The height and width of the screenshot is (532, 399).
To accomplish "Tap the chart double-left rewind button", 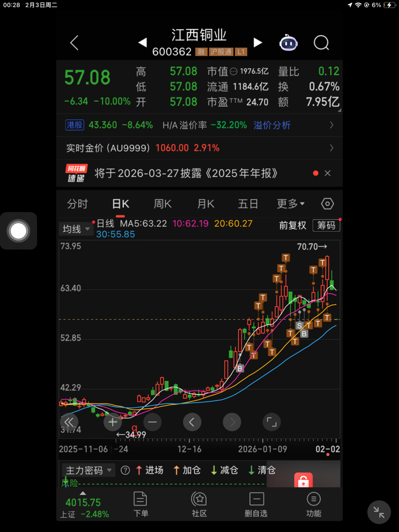I will [69, 422].
